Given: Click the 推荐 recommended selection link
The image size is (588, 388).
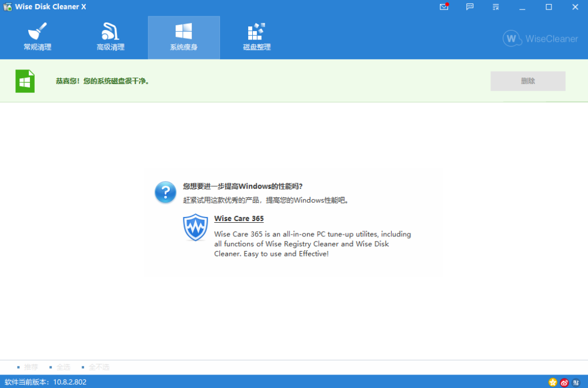Looking at the screenshot, I should click(x=31, y=367).
